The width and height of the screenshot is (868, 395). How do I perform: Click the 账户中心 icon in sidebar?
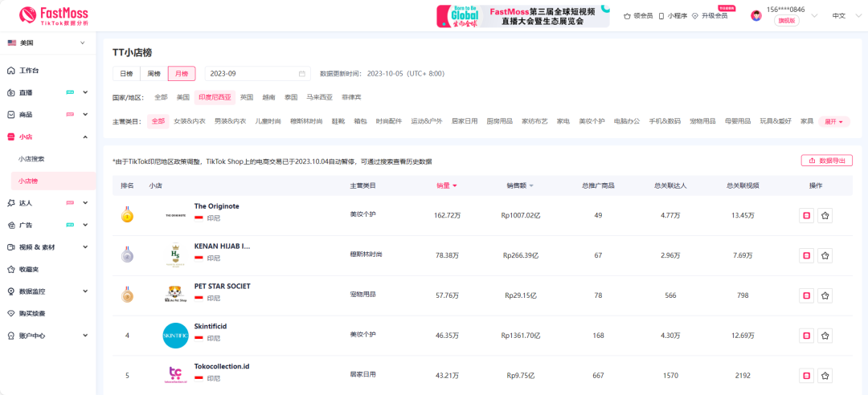point(11,336)
